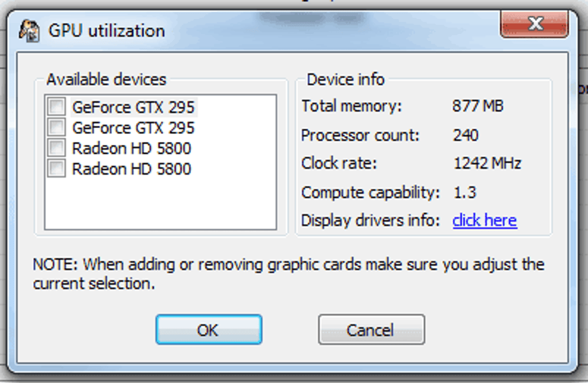Select the highlighted first GeForce GTX 295 label

tap(133, 107)
